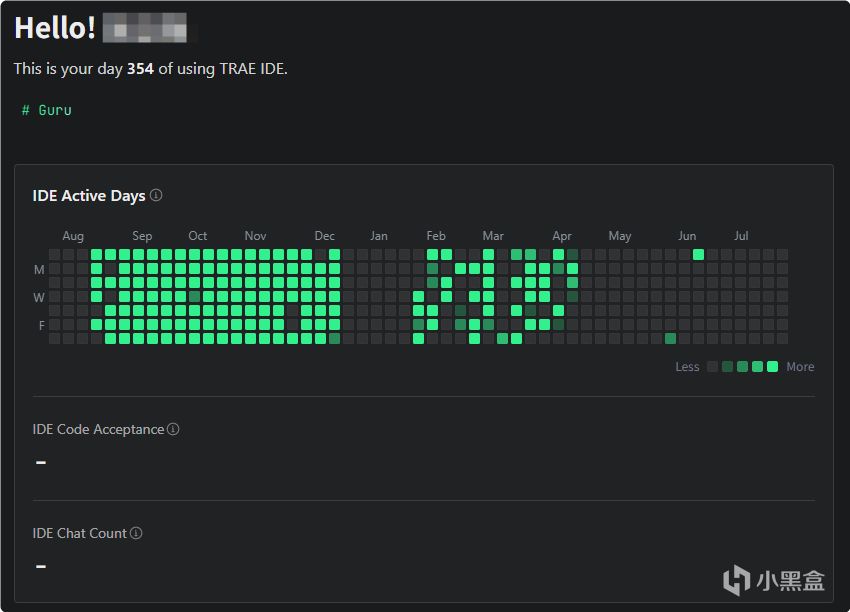Open the info icon beside IDE Code Acceptance

pos(173,429)
